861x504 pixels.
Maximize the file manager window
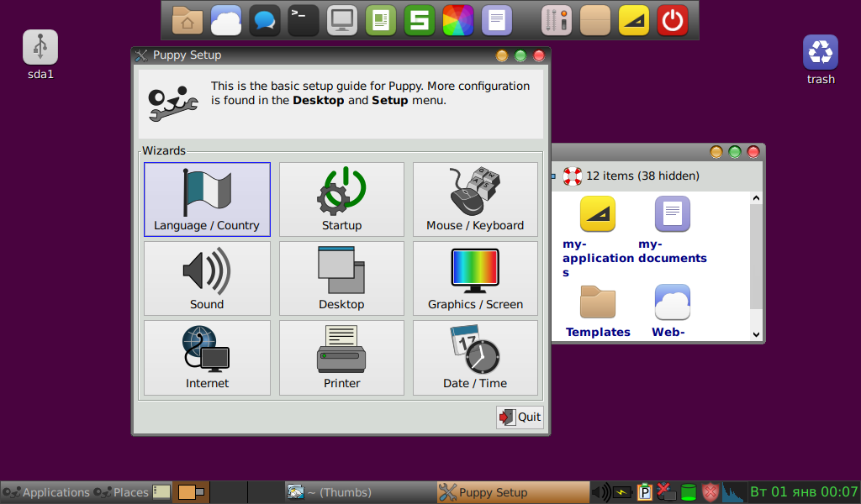[735, 152]
